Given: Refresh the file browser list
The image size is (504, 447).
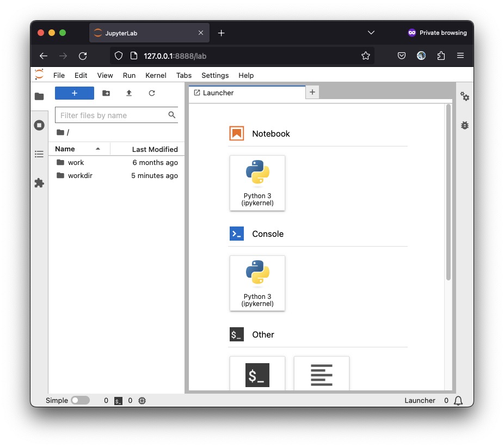Looking at the screenshot, I should (152, 93).
